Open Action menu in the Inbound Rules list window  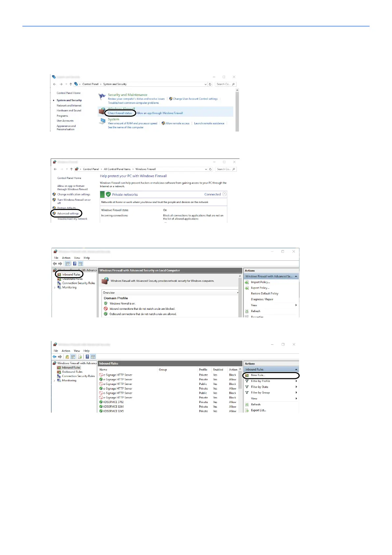pos(66,351)
